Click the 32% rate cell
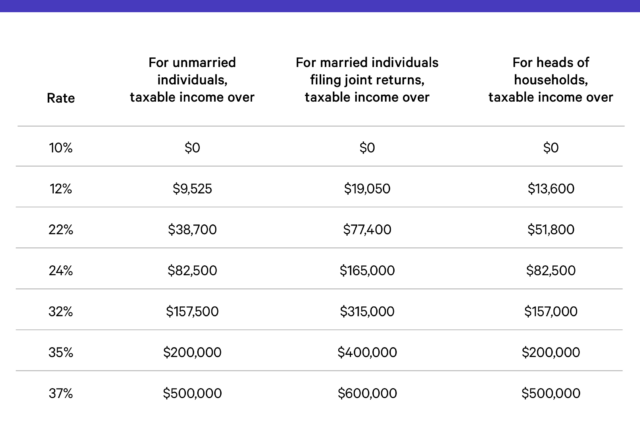Viewport: 640px width, 437px height. click(60, 312)
